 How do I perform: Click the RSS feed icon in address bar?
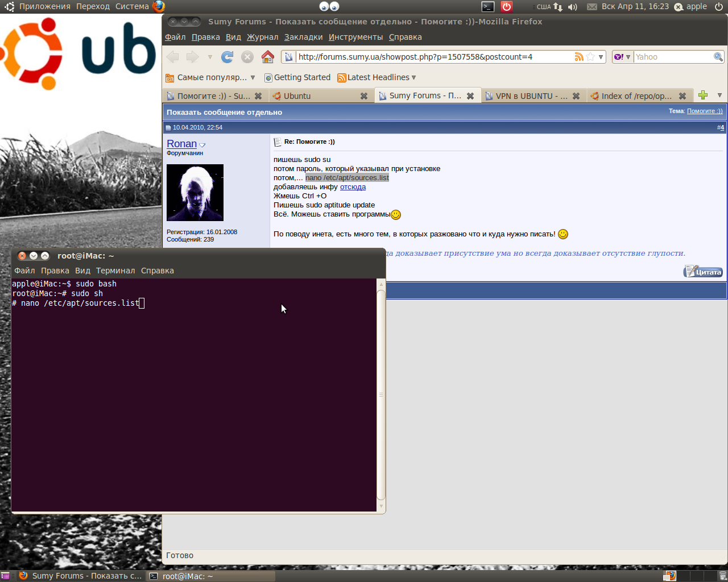click(579, 57)
